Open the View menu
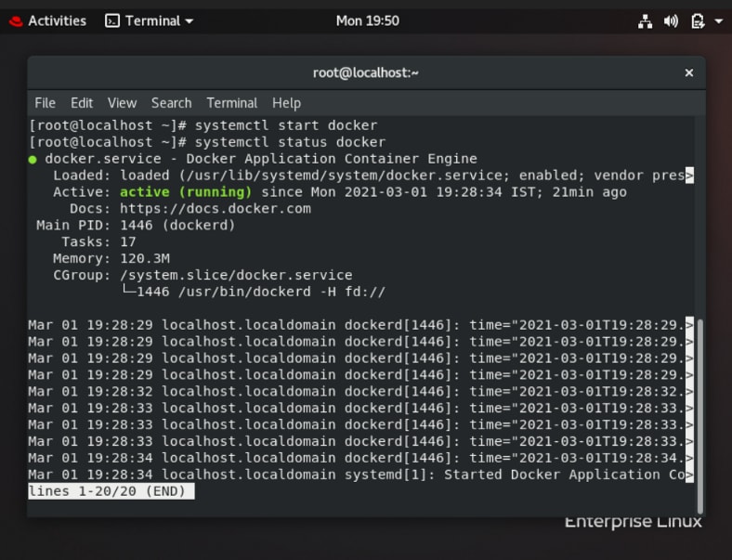 coord(122,103)
